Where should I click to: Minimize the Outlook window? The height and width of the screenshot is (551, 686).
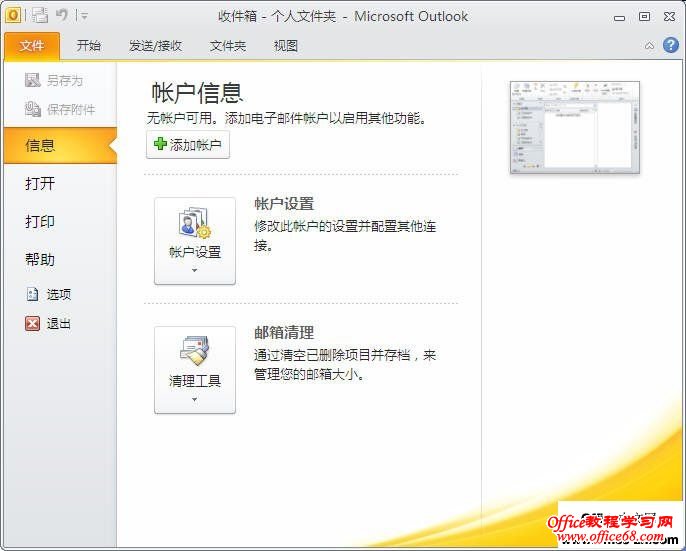coord(620,18)
